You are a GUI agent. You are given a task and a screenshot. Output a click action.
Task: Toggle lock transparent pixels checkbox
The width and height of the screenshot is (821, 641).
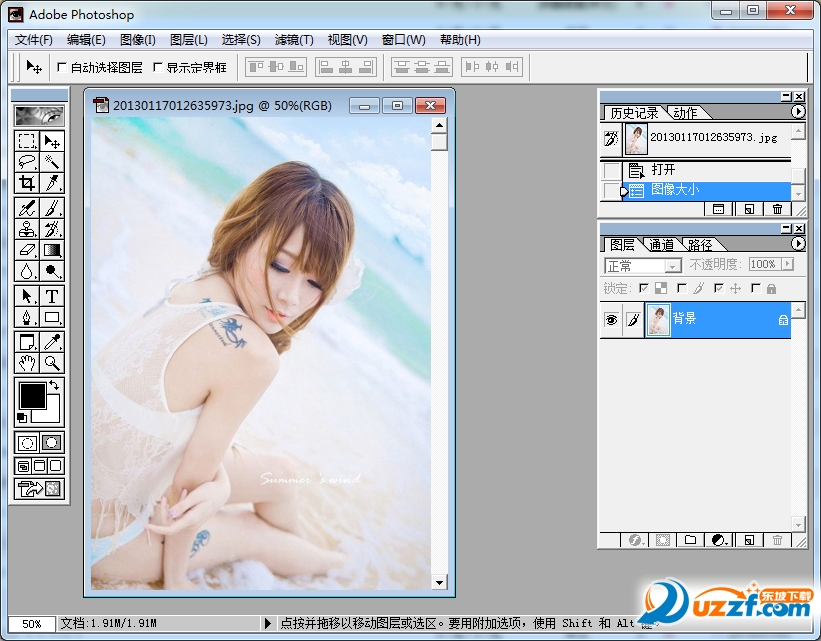click(644, 288)
